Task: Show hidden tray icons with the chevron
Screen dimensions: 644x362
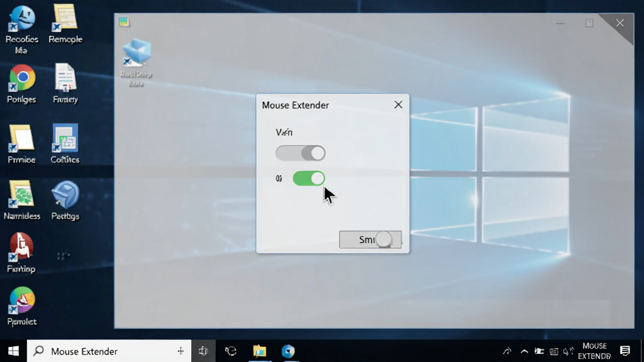Action: [x=525, y=351]
